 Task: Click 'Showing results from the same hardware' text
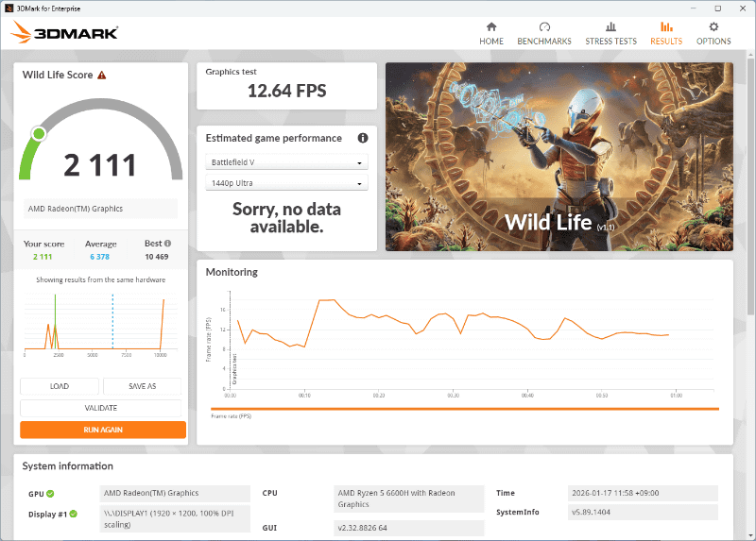pos(101,279)
